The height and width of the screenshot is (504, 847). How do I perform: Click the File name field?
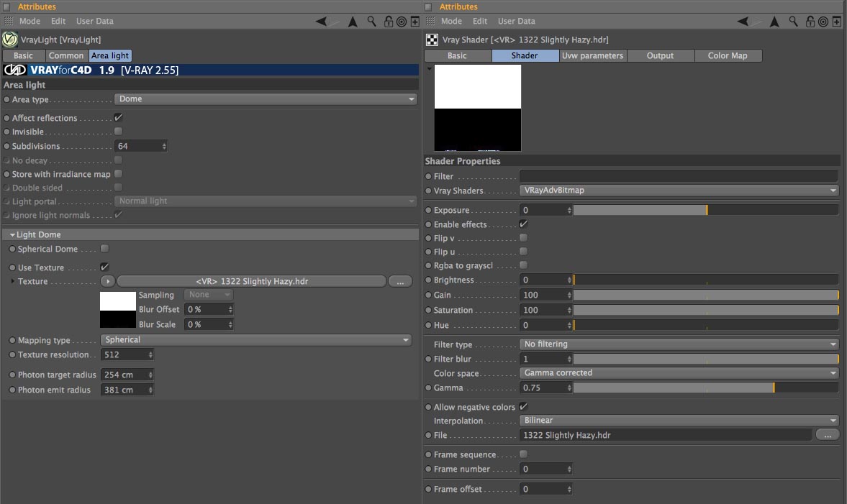pos(666,435)
